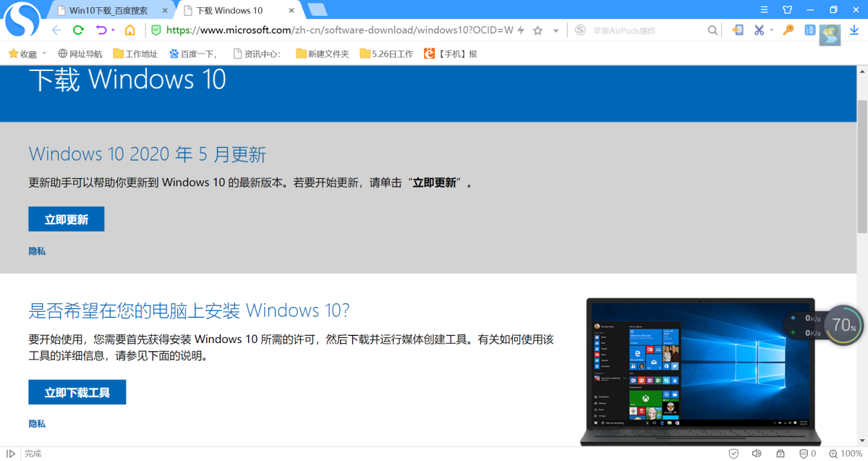Click the microsoft.com URL address field
Viewport: 868px width, 461px height.
[x=339, y=30]
